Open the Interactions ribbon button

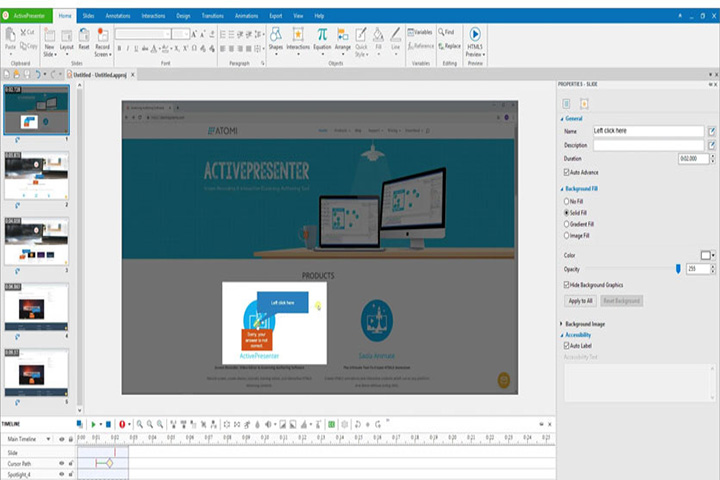point(298,39)
